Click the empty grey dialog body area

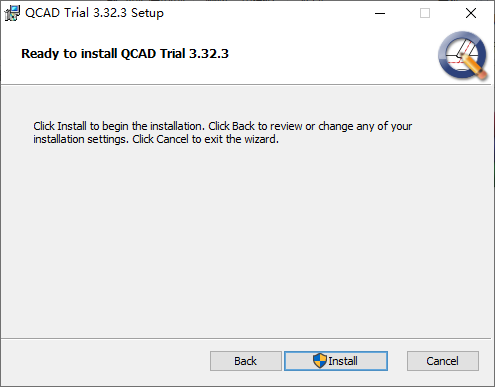pos(247,240)
